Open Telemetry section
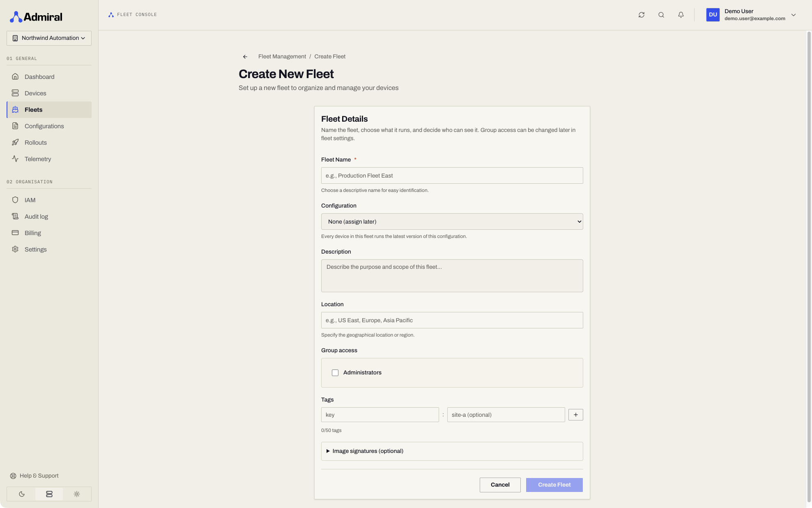This screenshot has width=812, height=508. click(49, 159)
